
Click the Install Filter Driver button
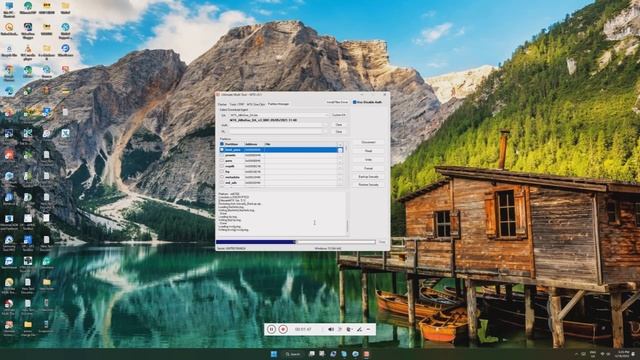(x=337, y=102)
